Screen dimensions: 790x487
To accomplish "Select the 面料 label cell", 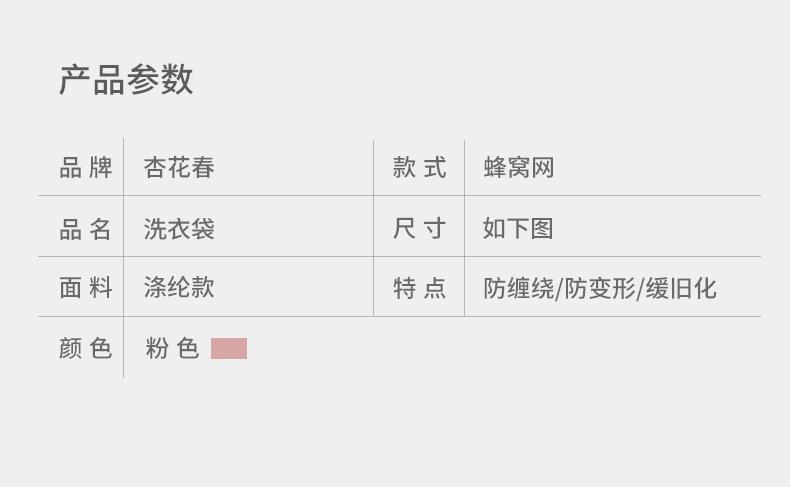I will coord(86,288).
